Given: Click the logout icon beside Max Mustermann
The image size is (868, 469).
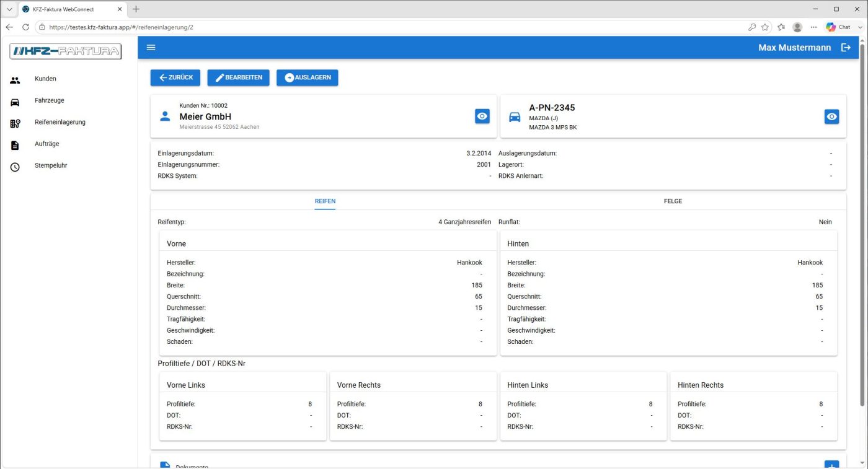Looking at the screenshot, I should [846, 48].
